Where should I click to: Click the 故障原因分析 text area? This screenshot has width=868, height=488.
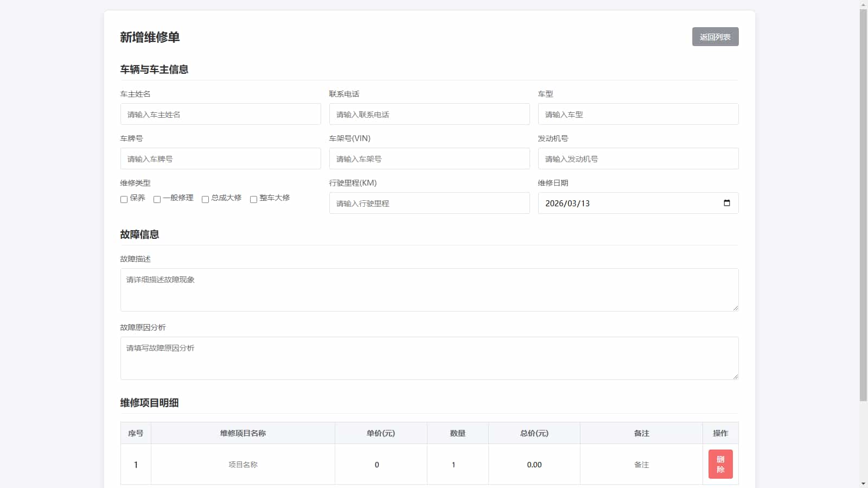pos(429,358)
